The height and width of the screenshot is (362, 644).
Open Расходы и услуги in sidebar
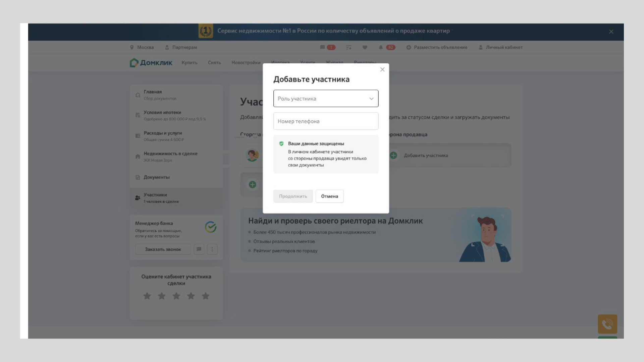[176, 136]
